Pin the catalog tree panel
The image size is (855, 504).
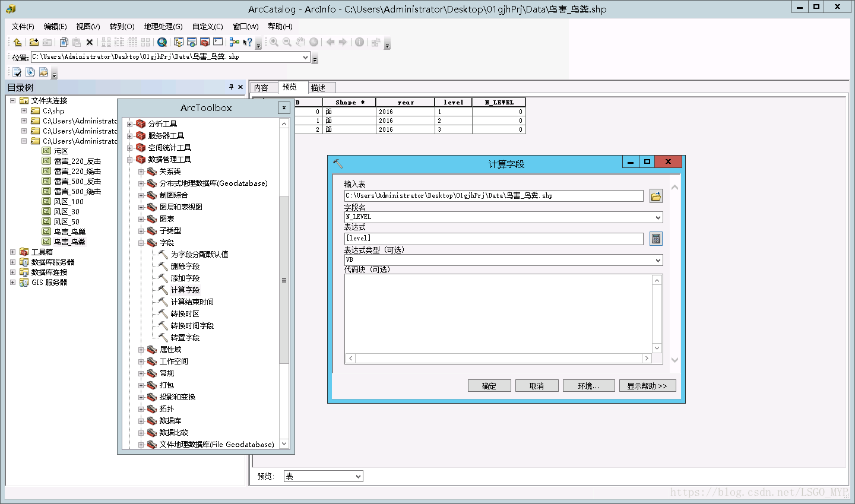click(x=231, y=87)
